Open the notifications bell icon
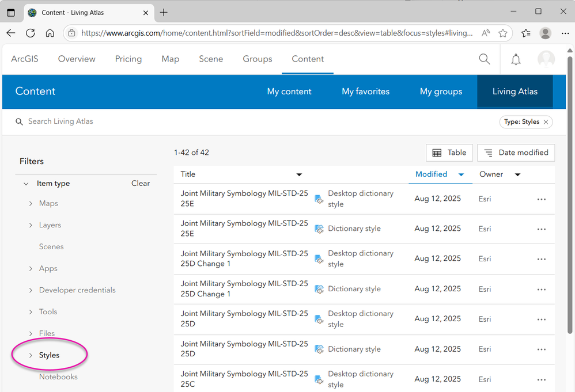 pyautogui.click(x=516, y=59)
